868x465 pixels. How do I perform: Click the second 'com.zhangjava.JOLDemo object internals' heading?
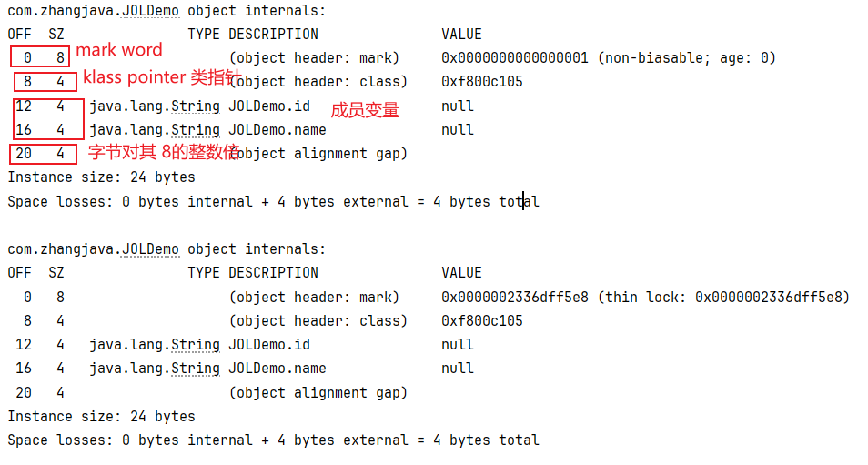167,249
